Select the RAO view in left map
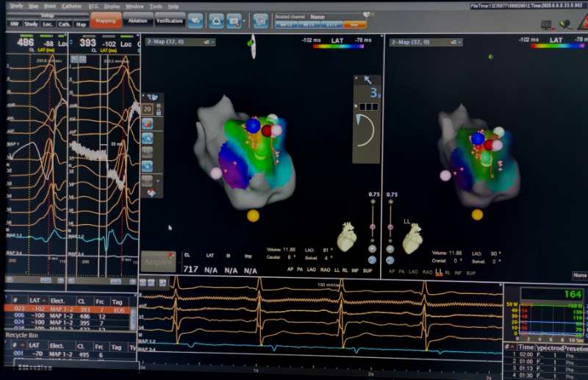Viewport: 588px width, 380px height. pyautogui.click(x=325, y=270)
